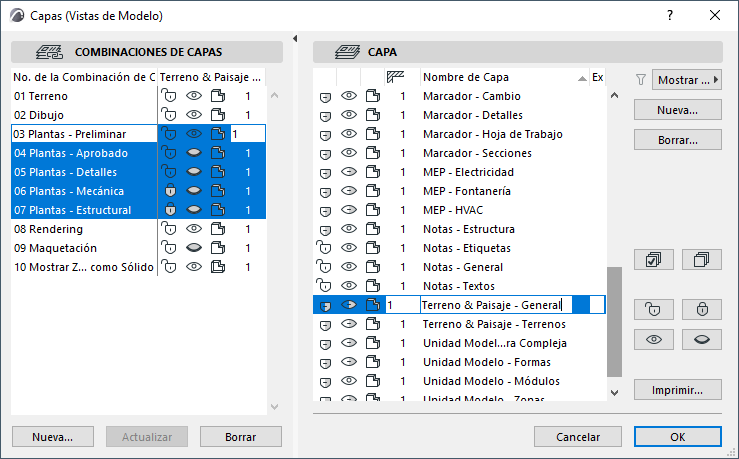Image resolution: width=739 pixels, height=459 pixels.
Task: Click the intersection group number column header icon
Action: coord(395,77)
